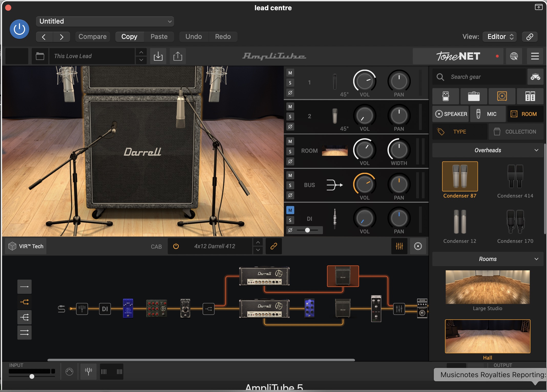Screen dimensions: 547x392
Task: Select the upper Darrell amp head
Action: click(x=264, y=276)
